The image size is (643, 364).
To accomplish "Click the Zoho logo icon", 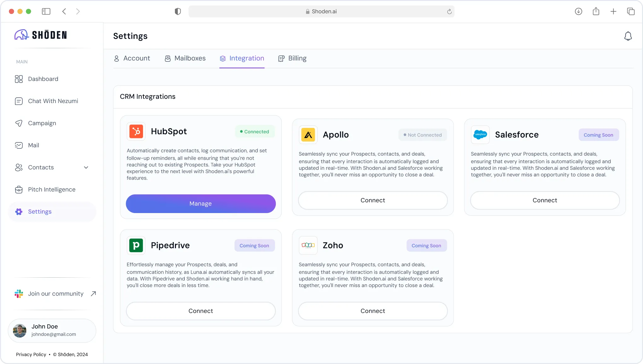I will (308, 245).
